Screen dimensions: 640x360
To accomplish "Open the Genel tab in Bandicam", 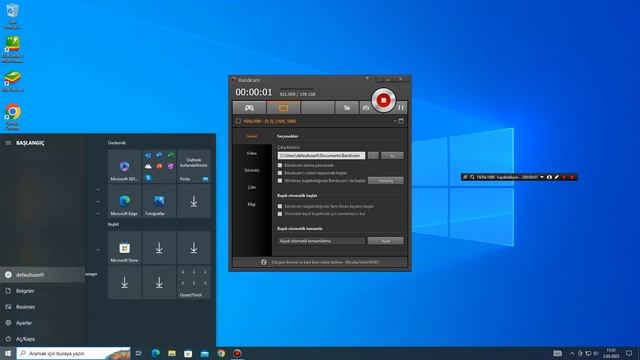I will click(x=252, y=136).
